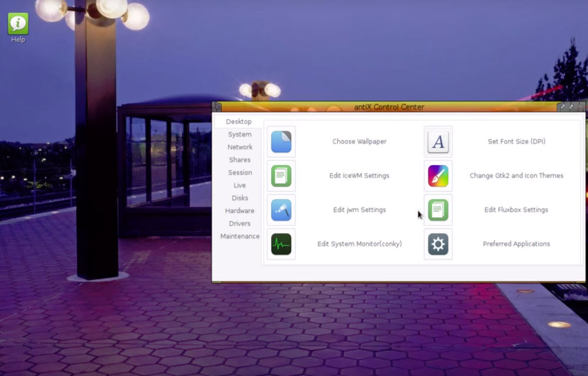Viewport: 588px width, 376px height.
Task: Open the Drivers tab
Action: click(240, 224)
